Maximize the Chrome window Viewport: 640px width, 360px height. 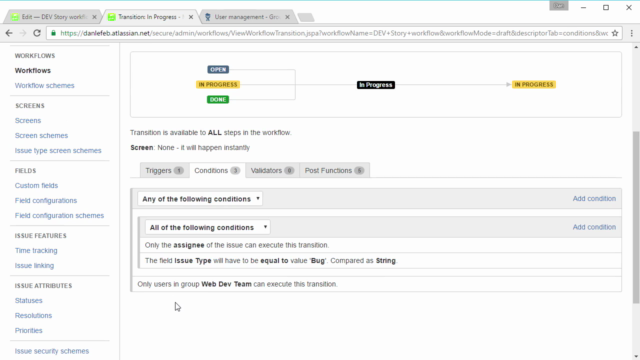606,7
